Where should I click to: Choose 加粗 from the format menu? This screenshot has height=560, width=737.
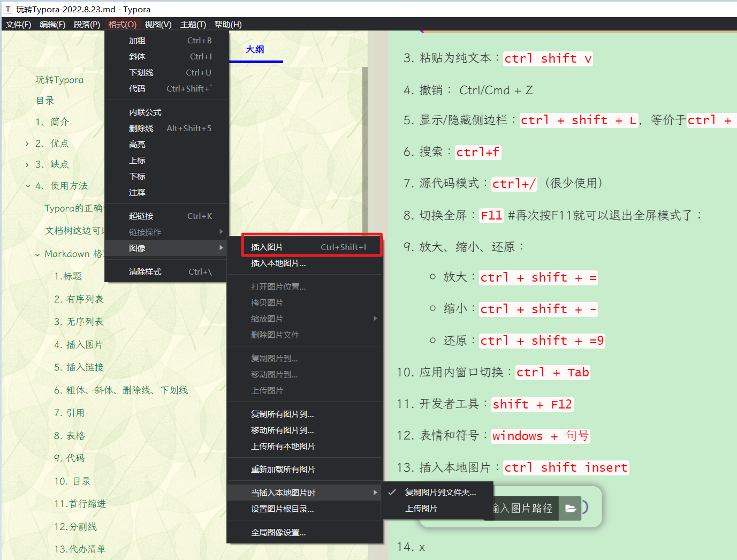pos(166,41)
